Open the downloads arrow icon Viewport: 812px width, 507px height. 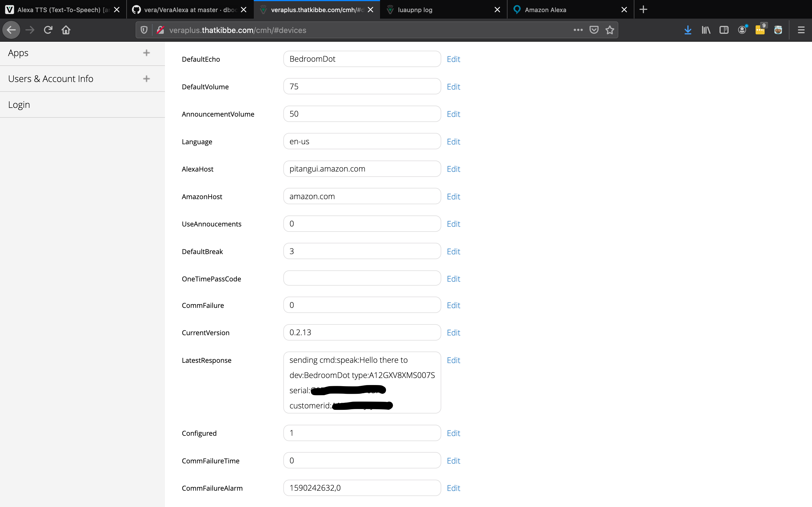click(x=687, y=30)
